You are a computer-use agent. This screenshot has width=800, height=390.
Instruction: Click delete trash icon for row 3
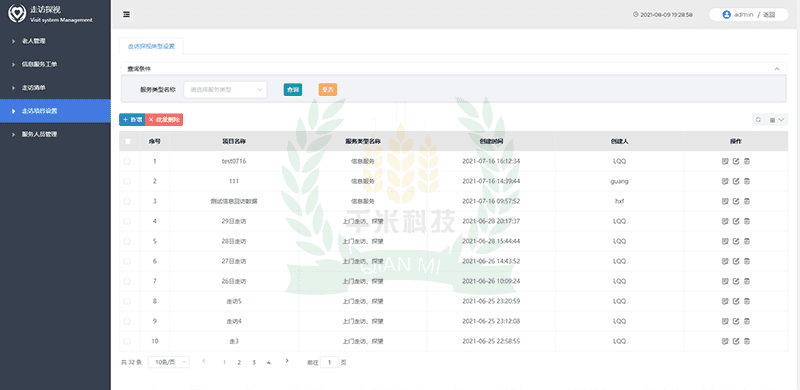point(747,201)
